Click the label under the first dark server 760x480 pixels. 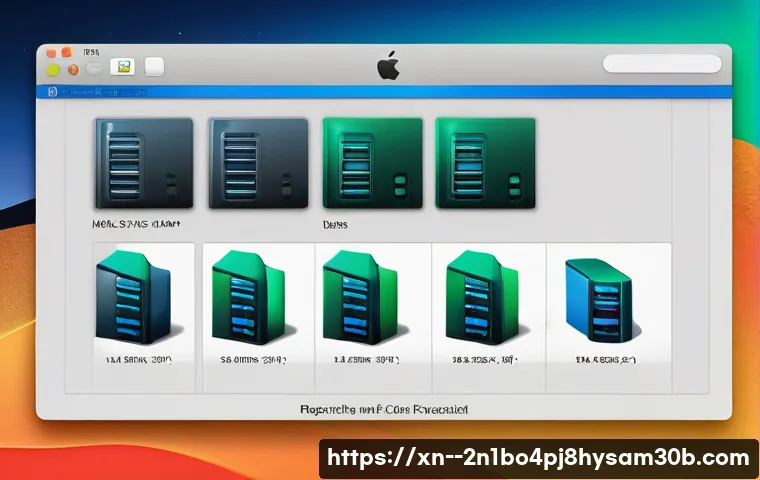coord(136,226)
